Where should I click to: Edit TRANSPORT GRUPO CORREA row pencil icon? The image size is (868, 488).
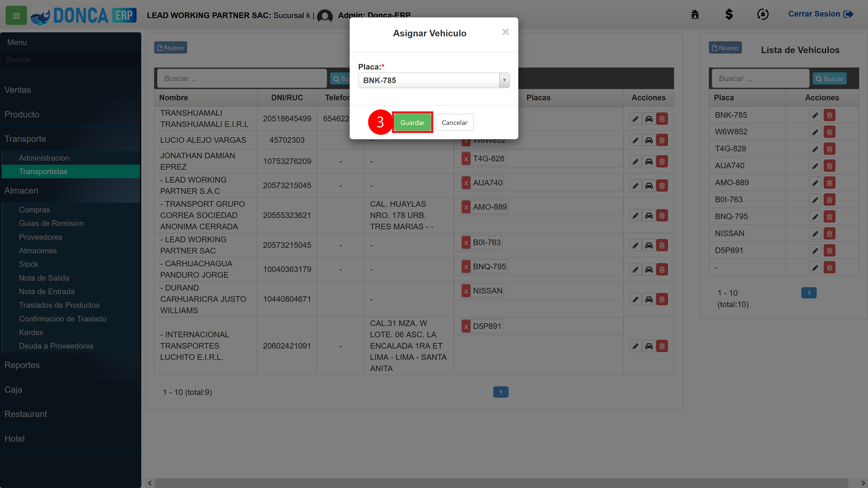pos(635,216)
